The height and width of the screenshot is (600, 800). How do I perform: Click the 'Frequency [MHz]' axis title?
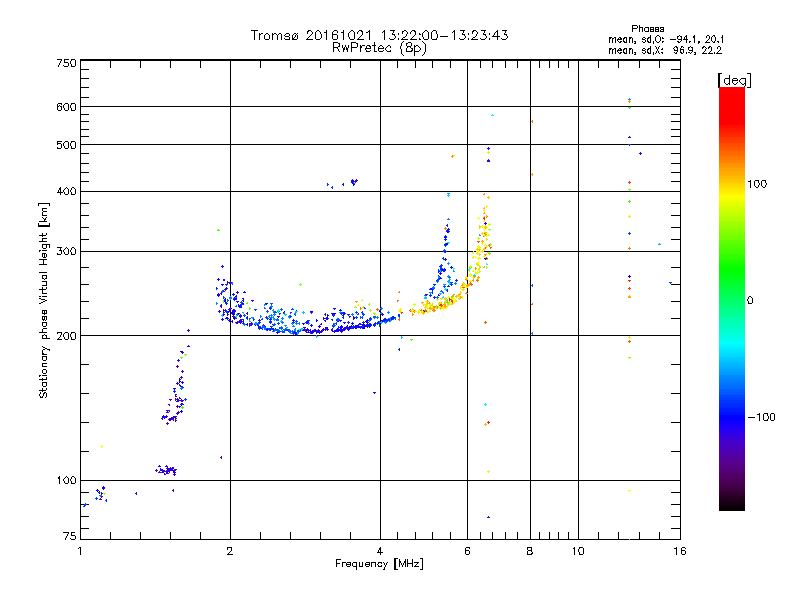point(379,564)
